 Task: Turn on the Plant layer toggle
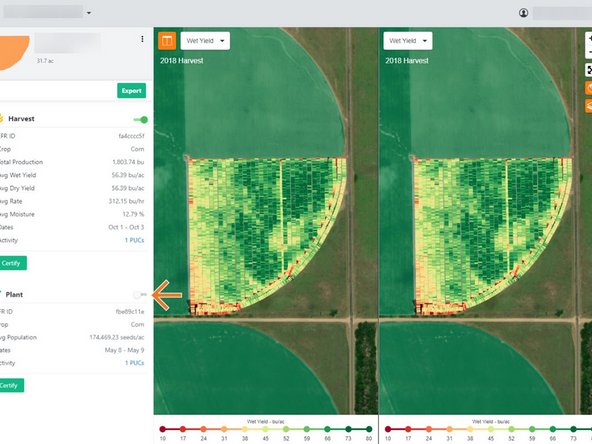pyautogui.click(x=140, y=294)
